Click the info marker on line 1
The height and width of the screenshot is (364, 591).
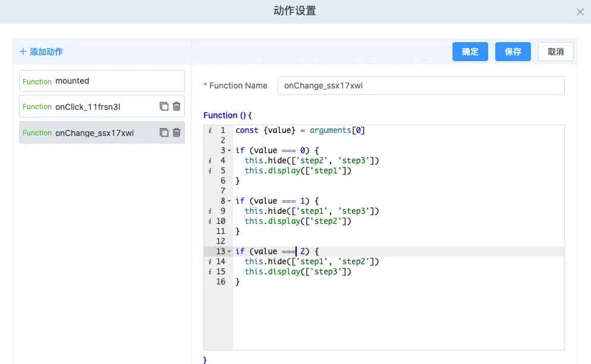tap(209, 130)
